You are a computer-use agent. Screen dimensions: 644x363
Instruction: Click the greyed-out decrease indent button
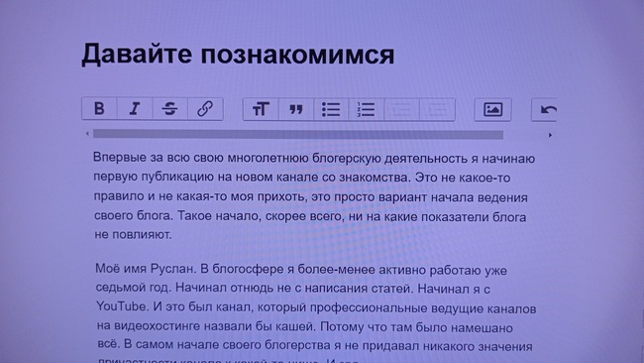(x=401, y=110)
